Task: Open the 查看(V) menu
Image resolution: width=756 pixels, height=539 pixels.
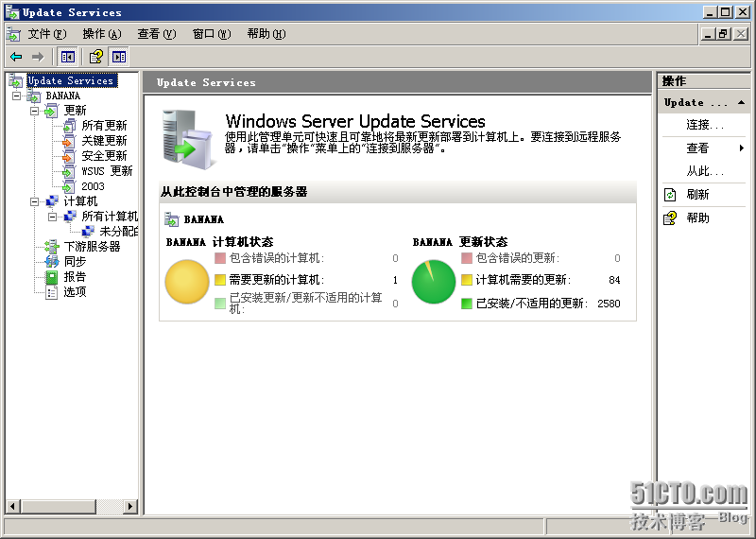Action: [157, 34]
